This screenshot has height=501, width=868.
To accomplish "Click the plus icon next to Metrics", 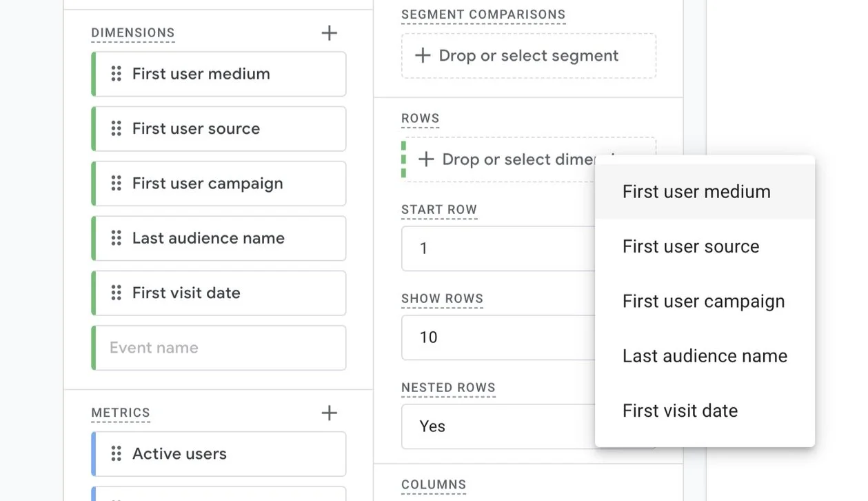I will tap(330, 413).
